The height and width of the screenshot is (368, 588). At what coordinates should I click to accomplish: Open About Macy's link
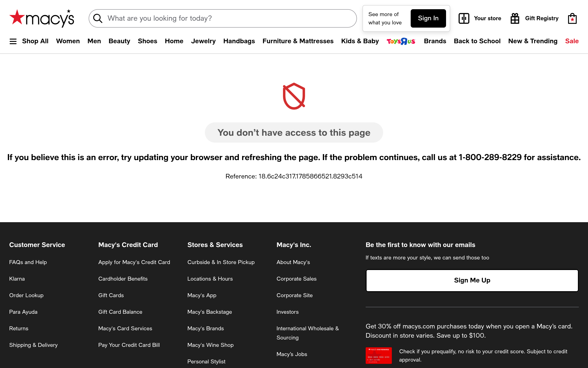point(293,262)
